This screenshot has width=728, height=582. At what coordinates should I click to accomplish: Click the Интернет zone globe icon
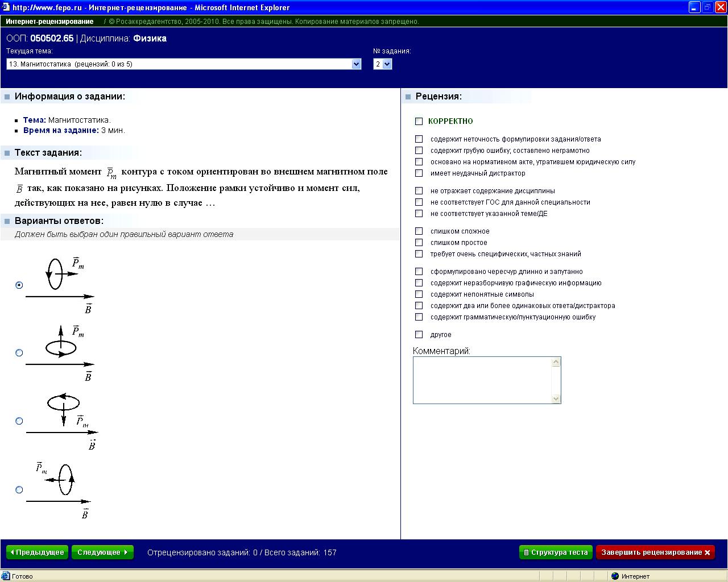coord(615,576)
